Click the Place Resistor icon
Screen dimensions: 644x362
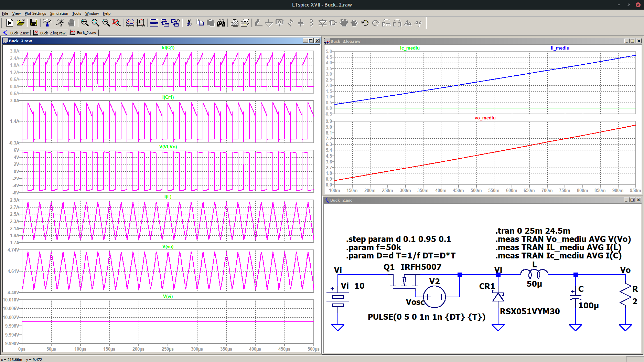pos(290,23)
